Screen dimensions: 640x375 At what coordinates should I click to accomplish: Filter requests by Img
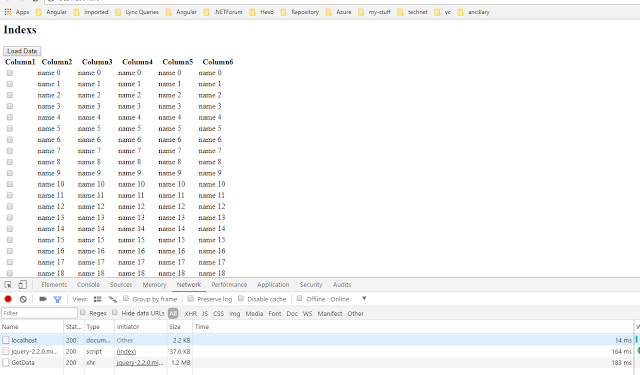[x=235, y=314]
